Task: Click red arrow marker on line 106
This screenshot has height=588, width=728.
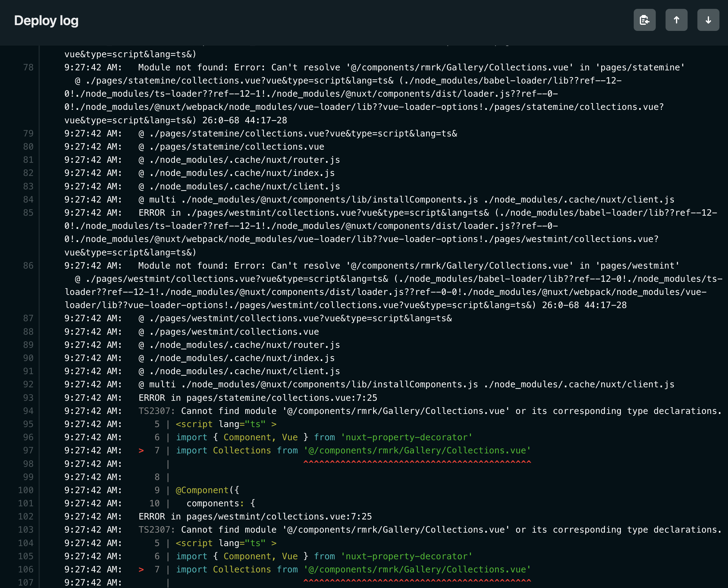Action: tap(141, 569)
